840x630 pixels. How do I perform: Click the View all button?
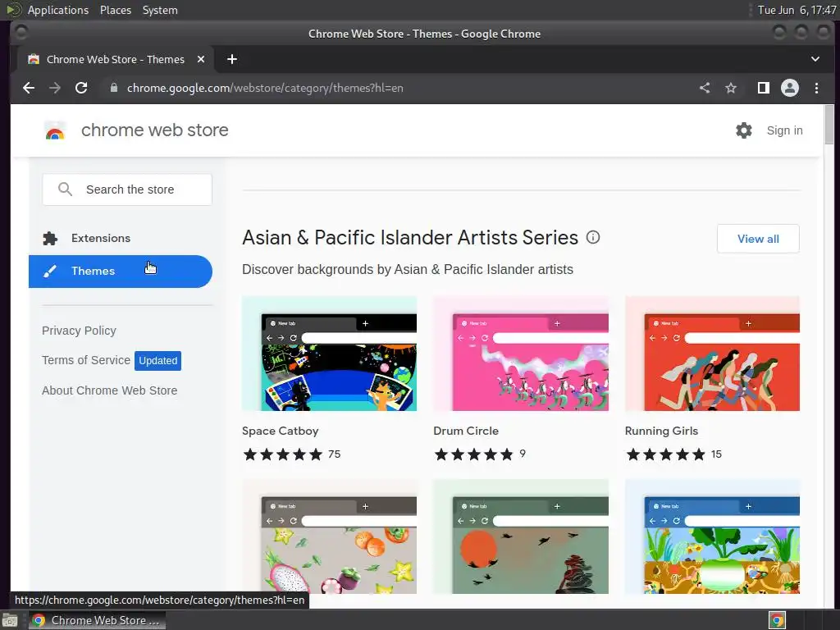pos(758,239)
